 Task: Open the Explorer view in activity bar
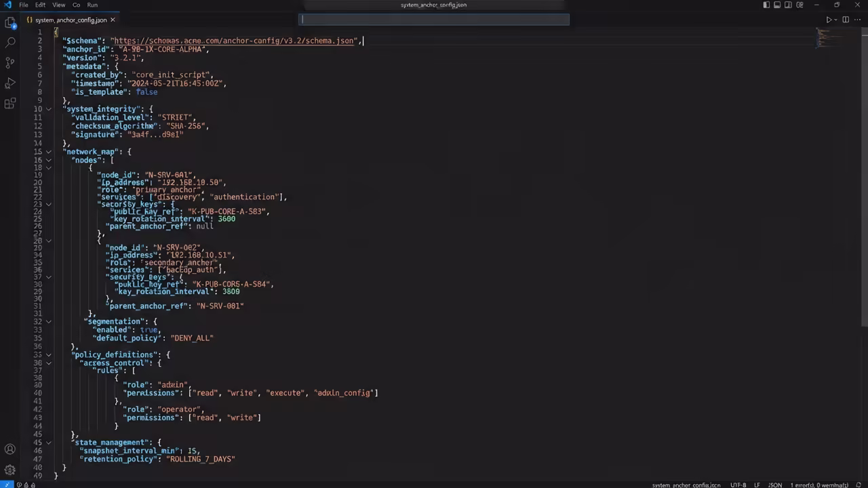[10, 23]
